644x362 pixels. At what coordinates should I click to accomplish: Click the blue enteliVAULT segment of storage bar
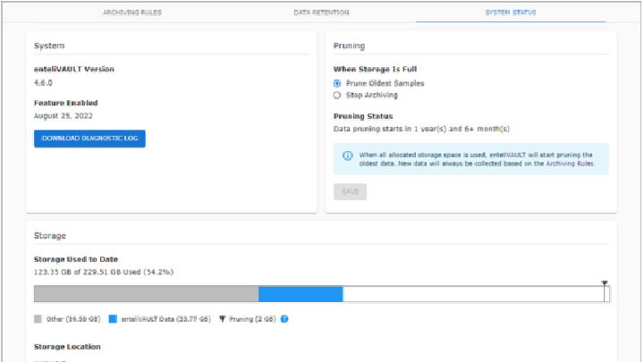(x=301, y=294)
